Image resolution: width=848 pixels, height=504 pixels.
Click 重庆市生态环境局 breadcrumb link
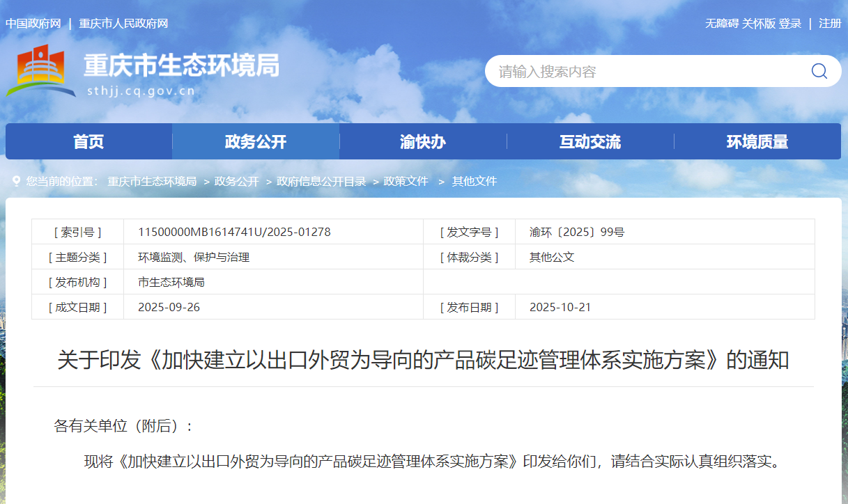tap(151, 181)
